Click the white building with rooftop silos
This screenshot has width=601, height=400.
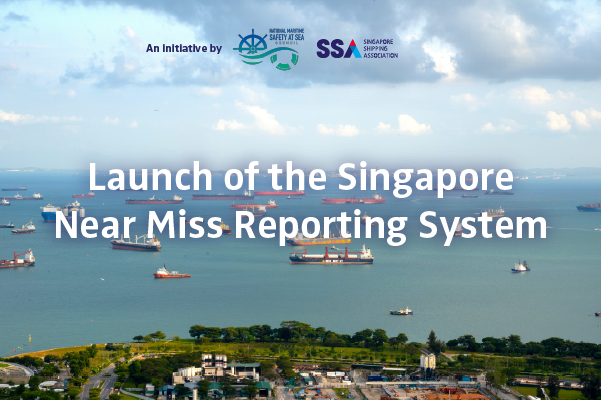click(216, 369)
